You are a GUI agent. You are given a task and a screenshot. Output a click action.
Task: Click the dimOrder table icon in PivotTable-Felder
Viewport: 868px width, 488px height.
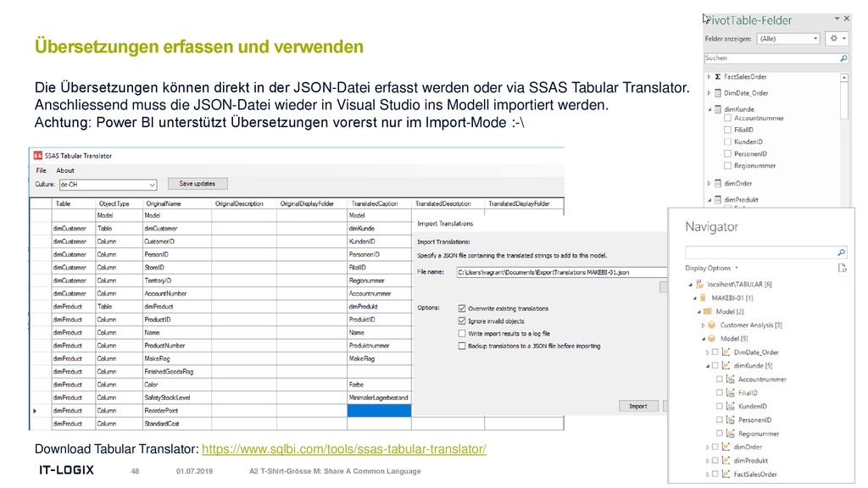717,183
